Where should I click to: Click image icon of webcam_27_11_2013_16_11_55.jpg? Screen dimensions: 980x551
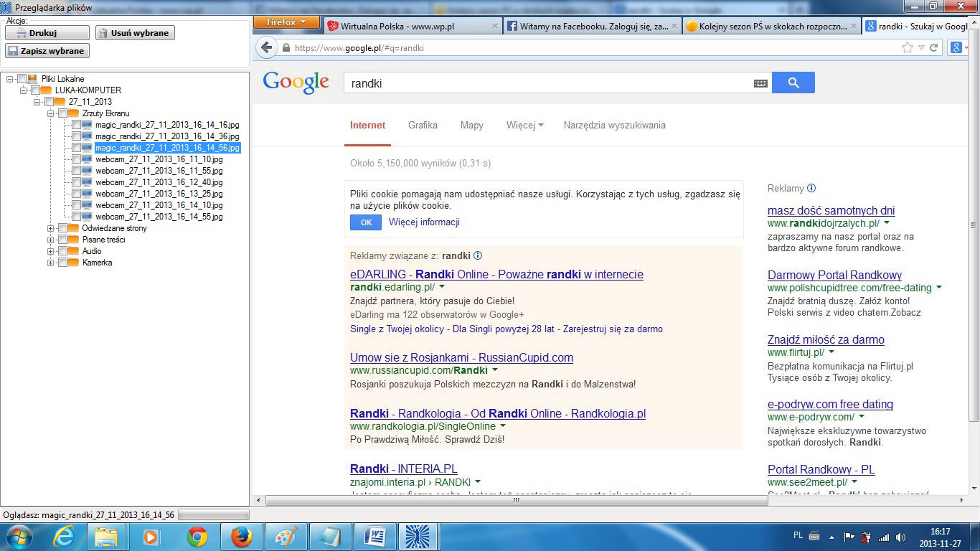tap(87, 171)
